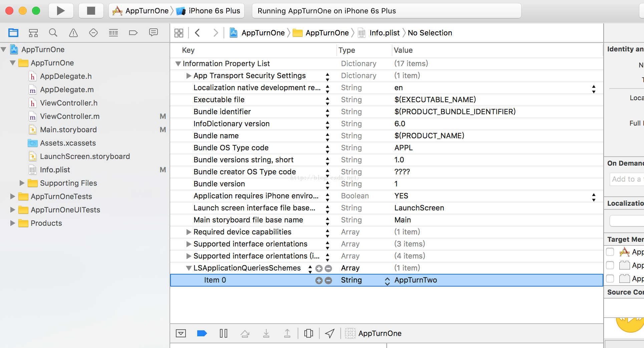Image resolution: width=644 pixels, height=348 pixels.
Task: Stop the running app
Action: 91,11
